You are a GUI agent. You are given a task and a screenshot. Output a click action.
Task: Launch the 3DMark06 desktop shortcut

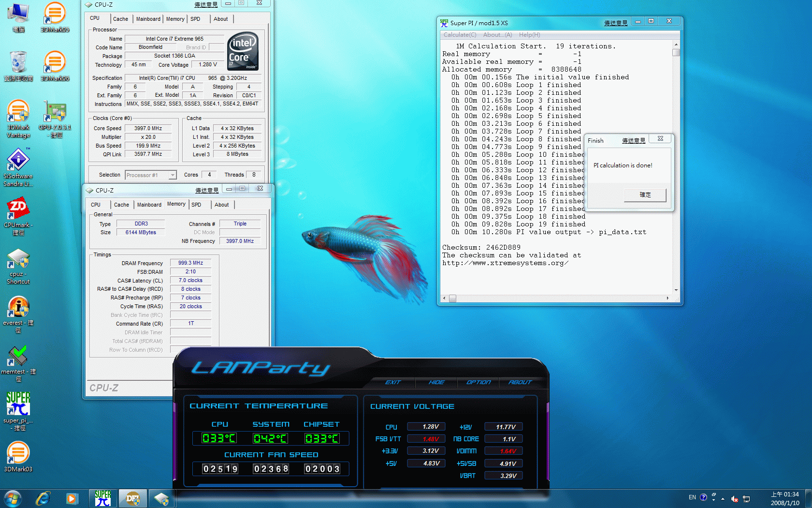(55, 66)
